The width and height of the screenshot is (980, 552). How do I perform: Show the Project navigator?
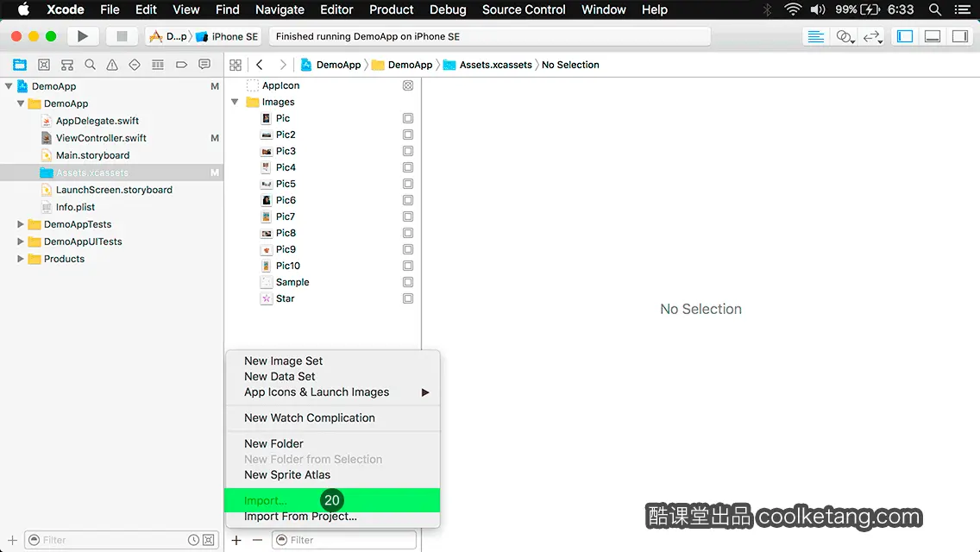[x=20, y=65]
